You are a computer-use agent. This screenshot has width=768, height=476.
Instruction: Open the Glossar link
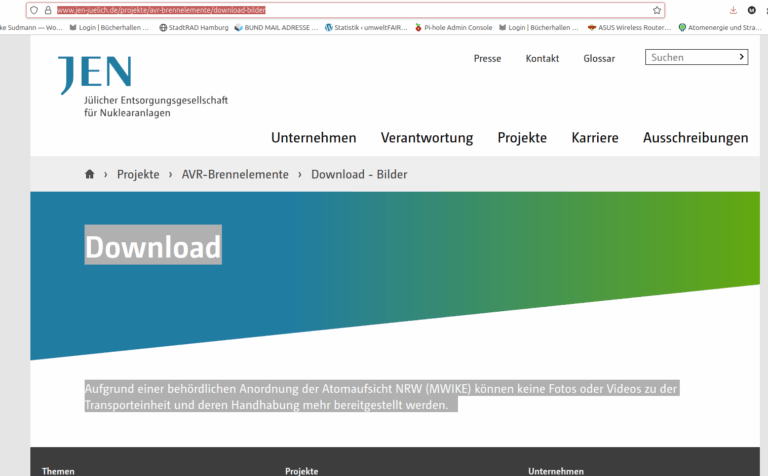click(599, 58)
